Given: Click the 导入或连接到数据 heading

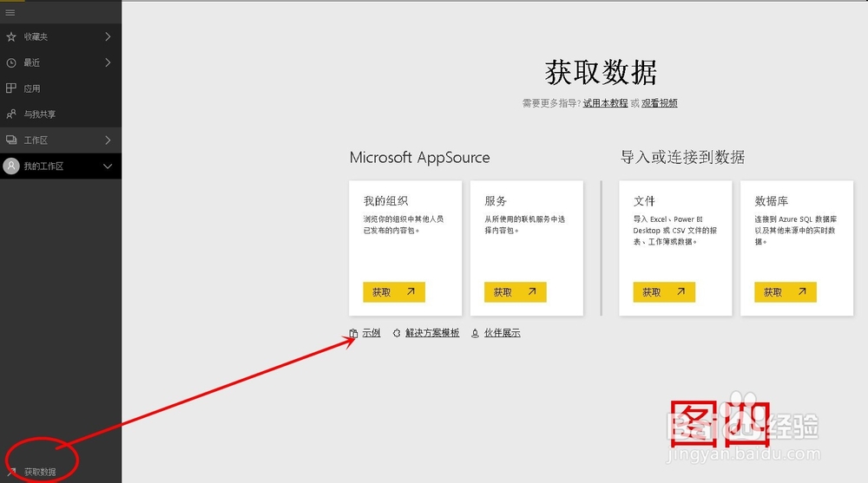Looking at the screenshot, I should tap(682, 157).
